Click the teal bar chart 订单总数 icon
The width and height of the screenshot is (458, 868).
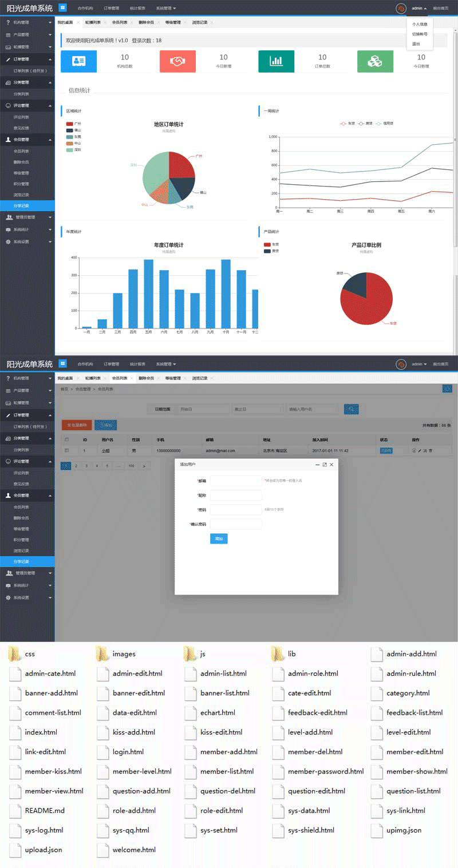point(276,61)
